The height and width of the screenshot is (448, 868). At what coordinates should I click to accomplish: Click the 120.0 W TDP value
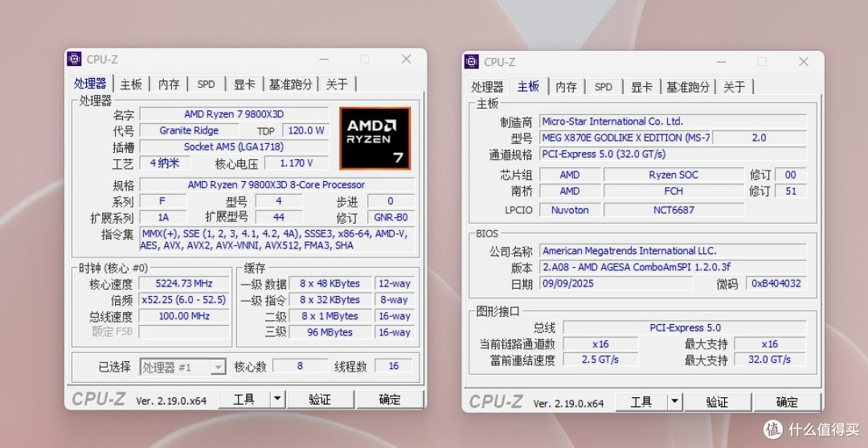[x=305, y=130]
